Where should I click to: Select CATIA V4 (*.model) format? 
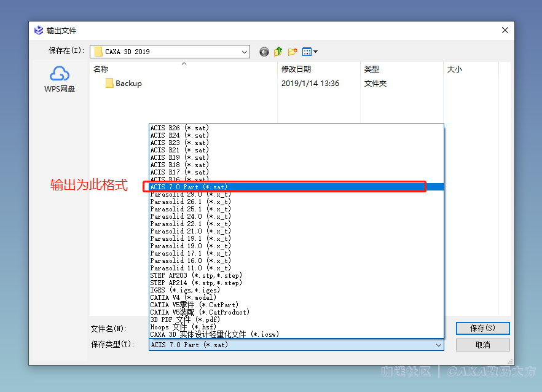296,297
